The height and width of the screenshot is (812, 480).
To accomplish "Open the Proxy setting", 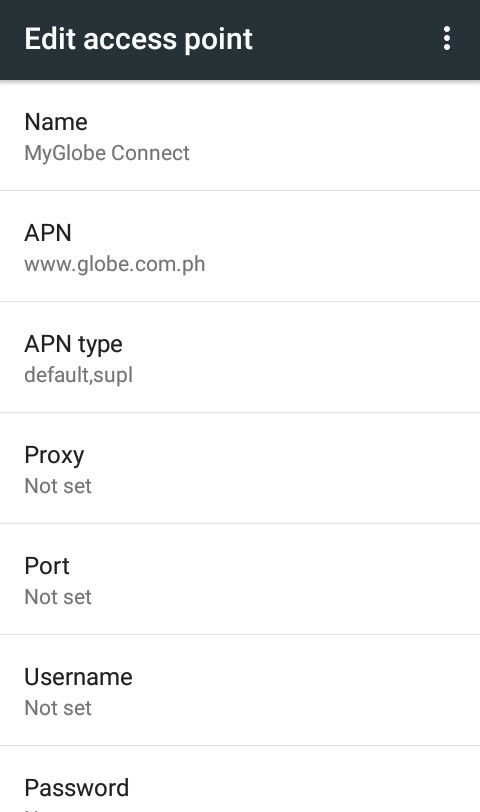I will [x=240, y=468].
